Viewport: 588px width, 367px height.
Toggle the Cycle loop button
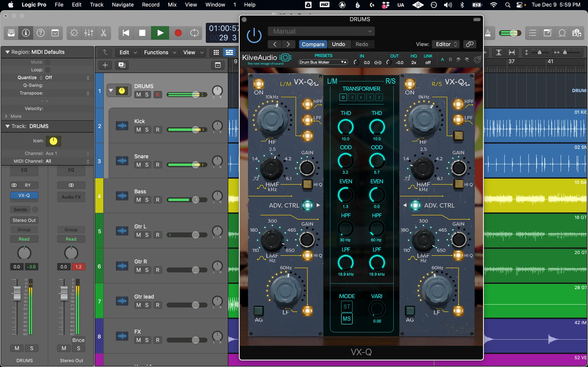194,33
